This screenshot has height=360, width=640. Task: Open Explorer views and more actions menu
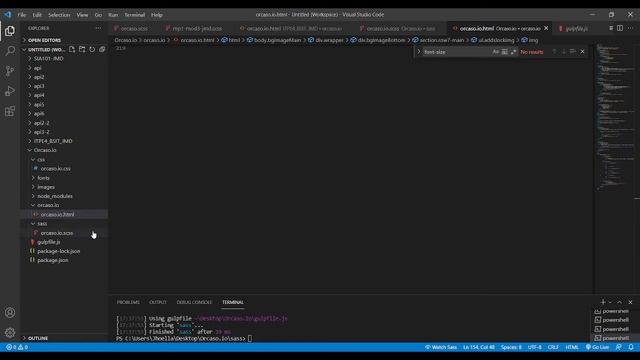pos(98,28)
